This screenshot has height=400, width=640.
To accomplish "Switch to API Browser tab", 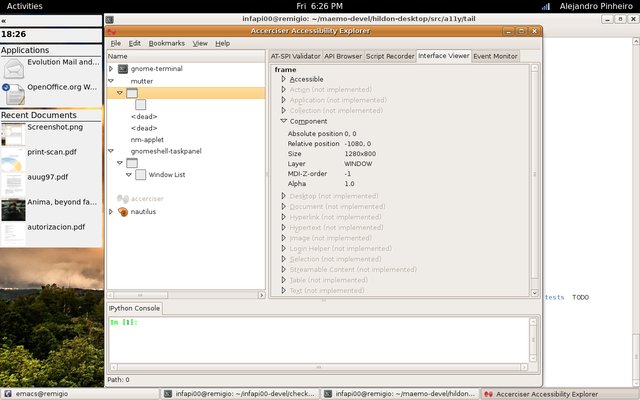I will [x=343, y=56].
